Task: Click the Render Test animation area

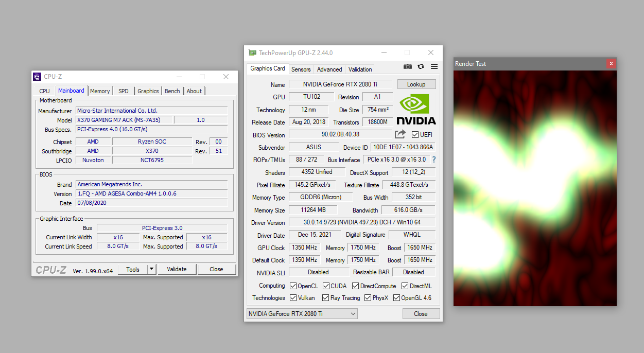Action: point(535,188)
